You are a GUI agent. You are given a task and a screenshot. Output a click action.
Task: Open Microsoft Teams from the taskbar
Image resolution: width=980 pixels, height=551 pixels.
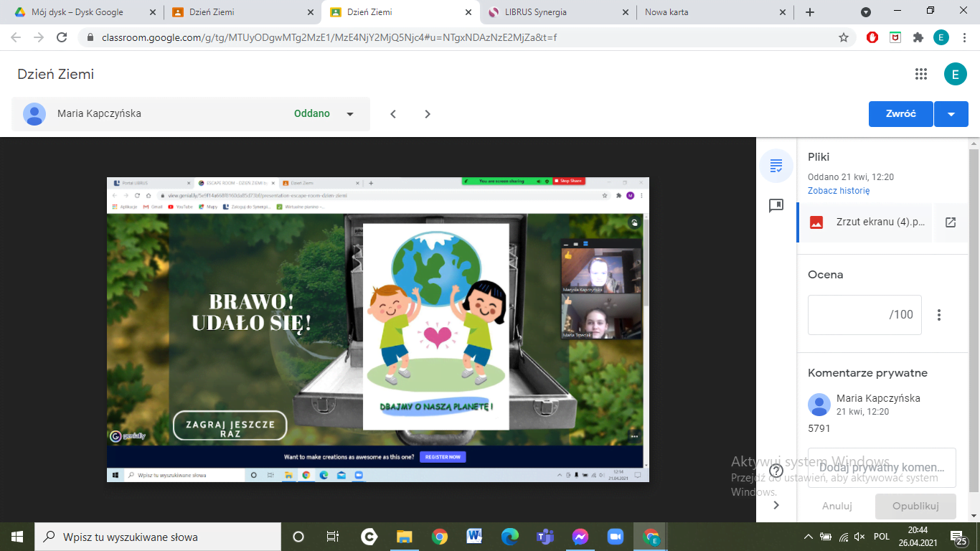[545, 537]
